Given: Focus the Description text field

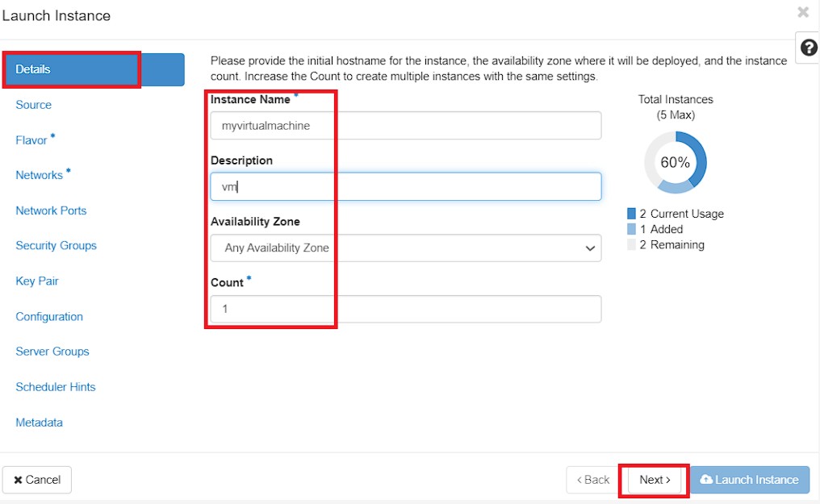Looking at the screenshot, I should pos(406,186).
